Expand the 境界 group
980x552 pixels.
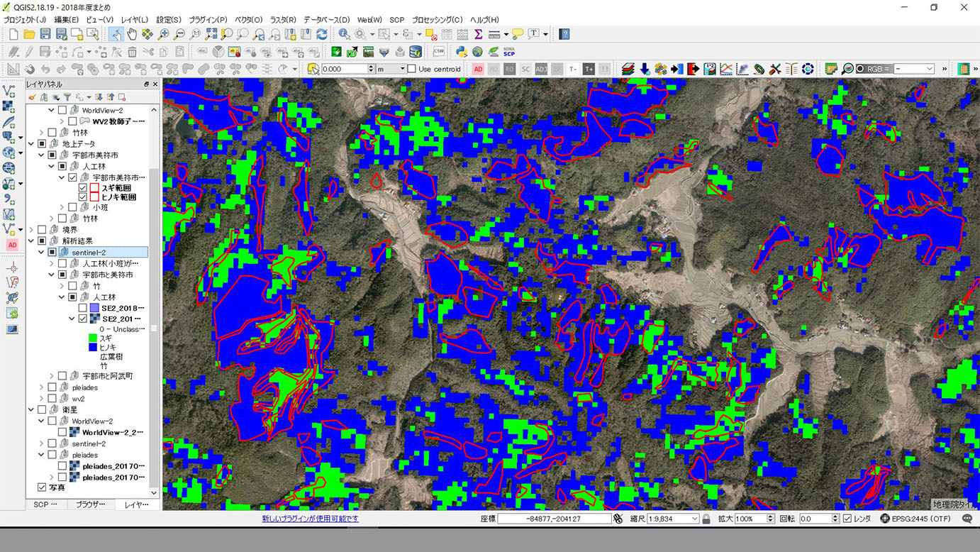[31, 230]
